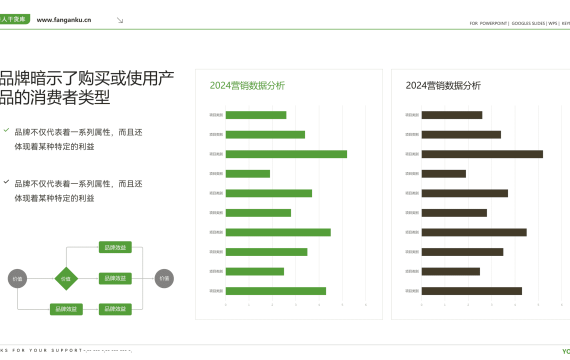
Task: Click the diagonal arrow icon in header
Action: point(120,20)
